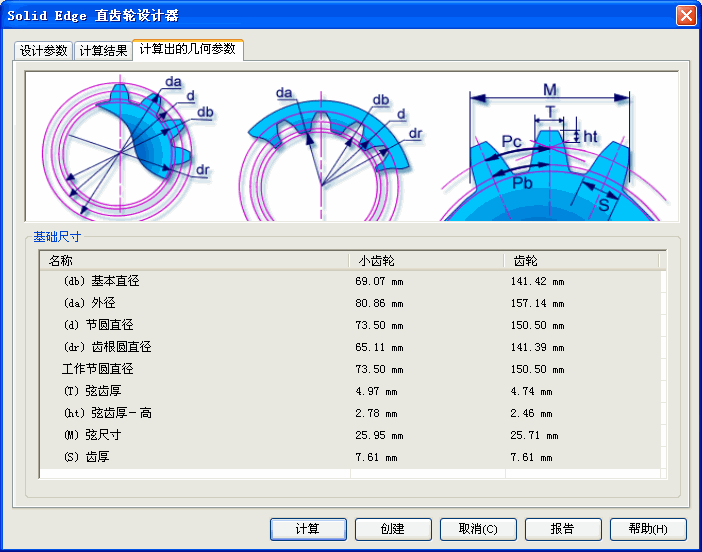Switch to the 设计参数 tab
The image size is (702, 552).
click(x=44, y=51)
